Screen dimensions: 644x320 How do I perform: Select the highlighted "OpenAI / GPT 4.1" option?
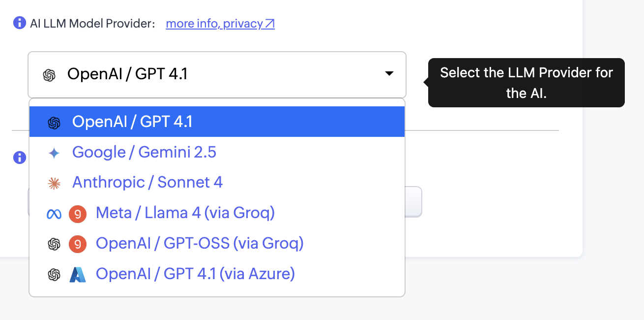pyautogui.click(x=132, y=122)
